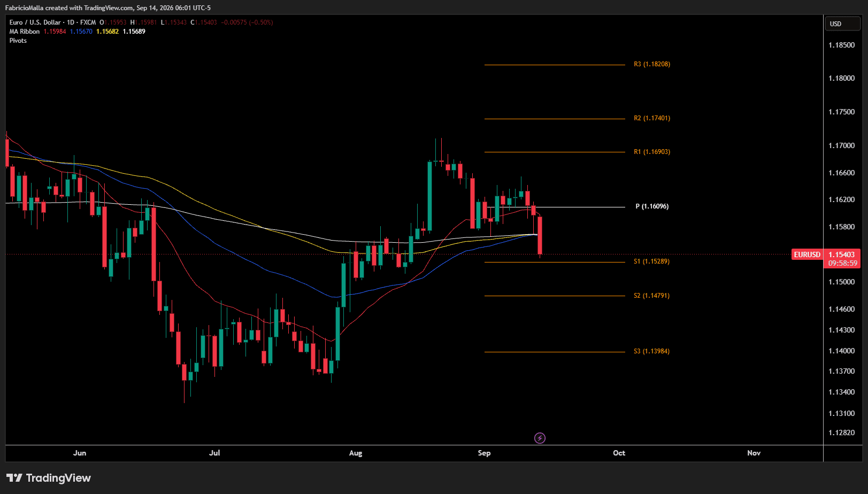Click the S3 (1.13984) pivot label
Image resolution: width=868 pixels, height=494 pixels.
[651, 351]
